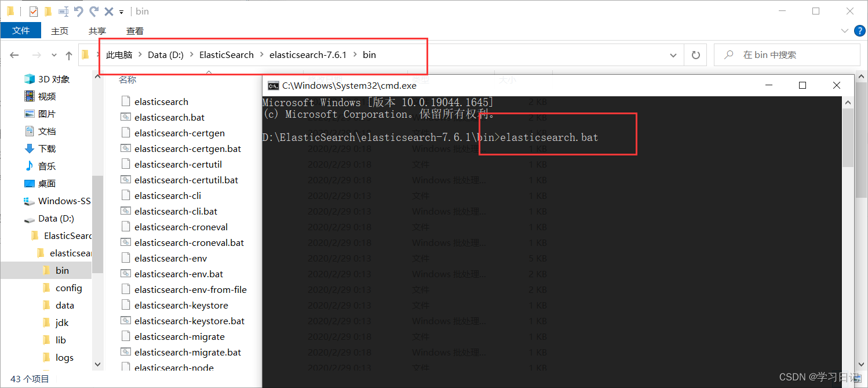The image size is (868, 388).
Task: Select logs folder in navigation tree
Action: (x=58, y=357)
